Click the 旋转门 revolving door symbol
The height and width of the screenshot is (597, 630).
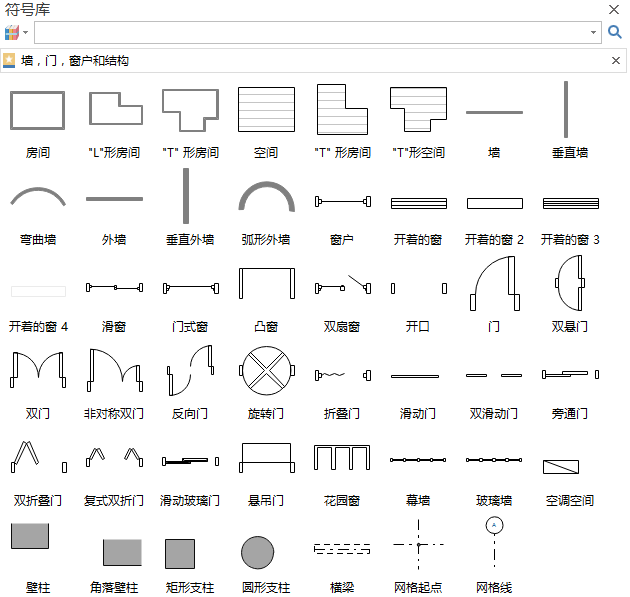(267, 370)
